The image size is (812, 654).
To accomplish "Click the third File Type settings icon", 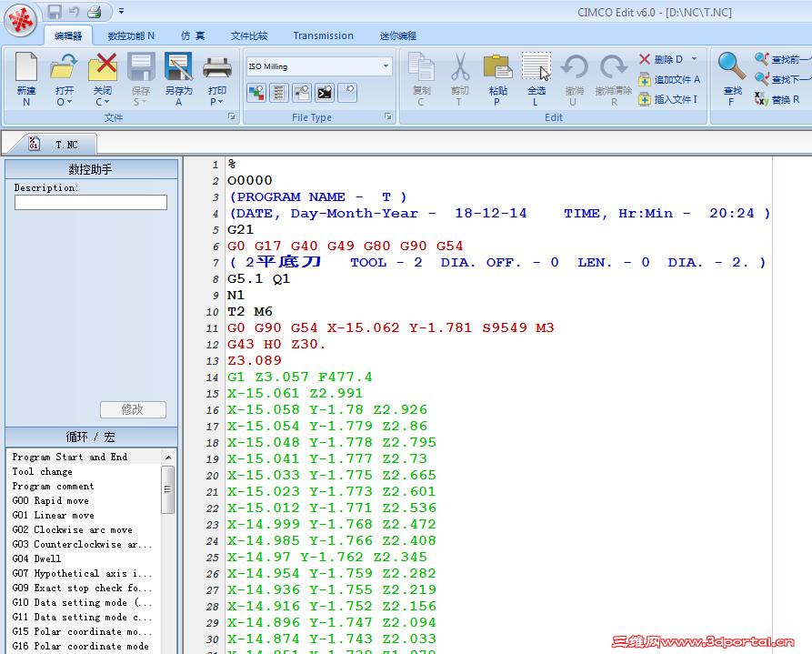I will tap(302, 93).
